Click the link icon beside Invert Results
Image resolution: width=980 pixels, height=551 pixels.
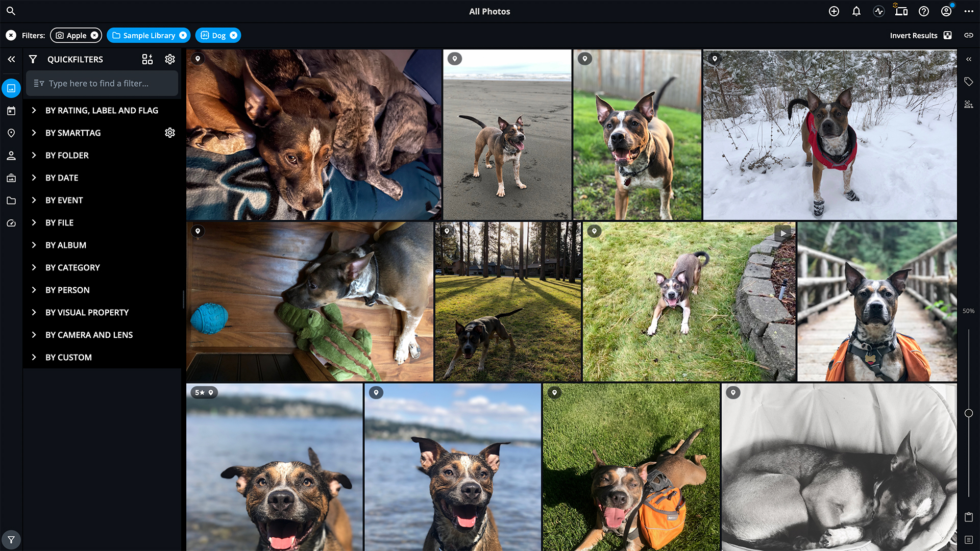point(969,35)
